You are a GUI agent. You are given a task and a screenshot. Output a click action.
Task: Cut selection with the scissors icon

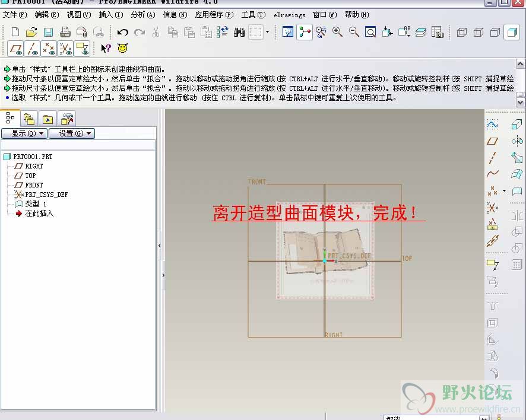click(156, 32)
